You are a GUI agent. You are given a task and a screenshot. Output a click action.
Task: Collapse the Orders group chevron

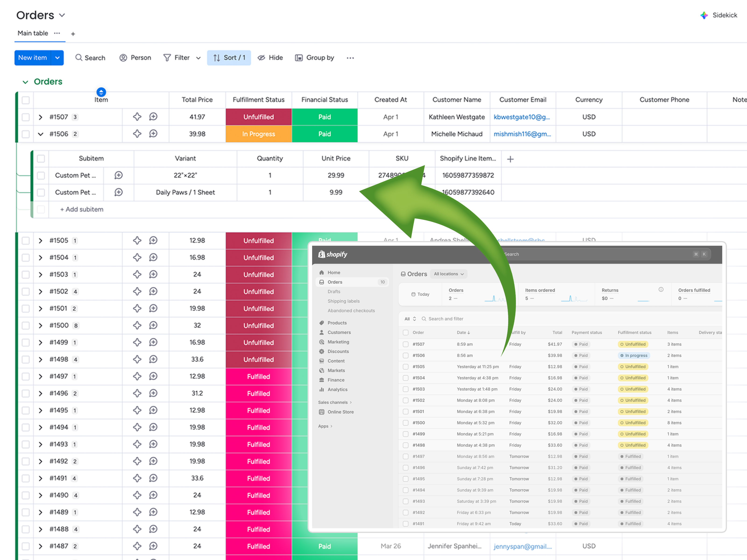coord(25,82)
